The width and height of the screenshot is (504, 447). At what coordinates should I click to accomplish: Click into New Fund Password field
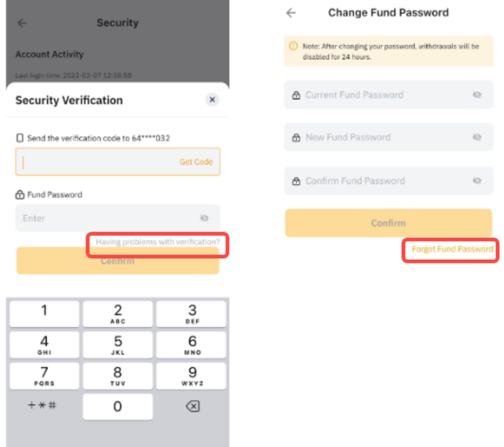(x=376, y=137)
